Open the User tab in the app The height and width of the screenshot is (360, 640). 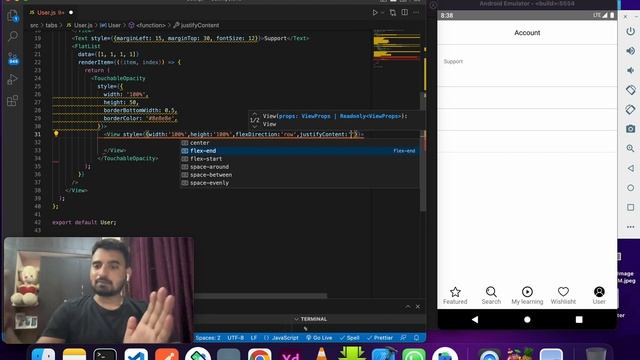click(x=599, y=296)
